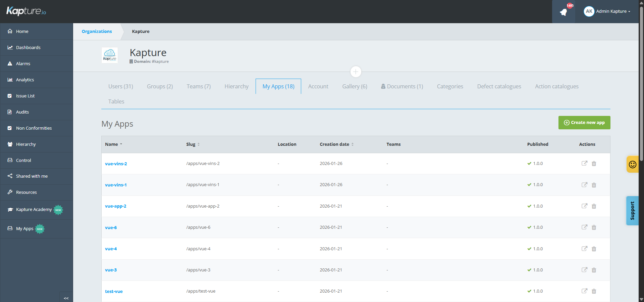Viewport: 644px width, 302px height.
Task: Open the vue-app-2 app link
Action: tap(116, 206)
